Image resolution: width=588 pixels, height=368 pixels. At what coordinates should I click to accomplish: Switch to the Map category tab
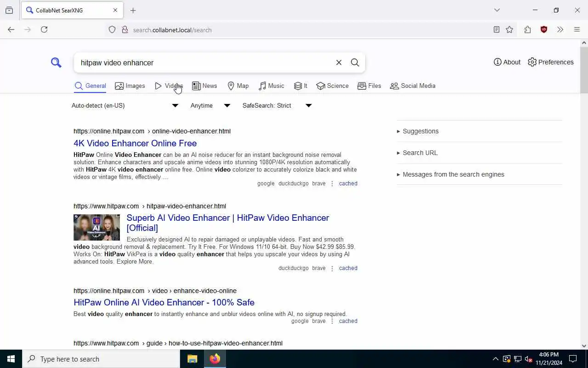[x=238, y=86]
